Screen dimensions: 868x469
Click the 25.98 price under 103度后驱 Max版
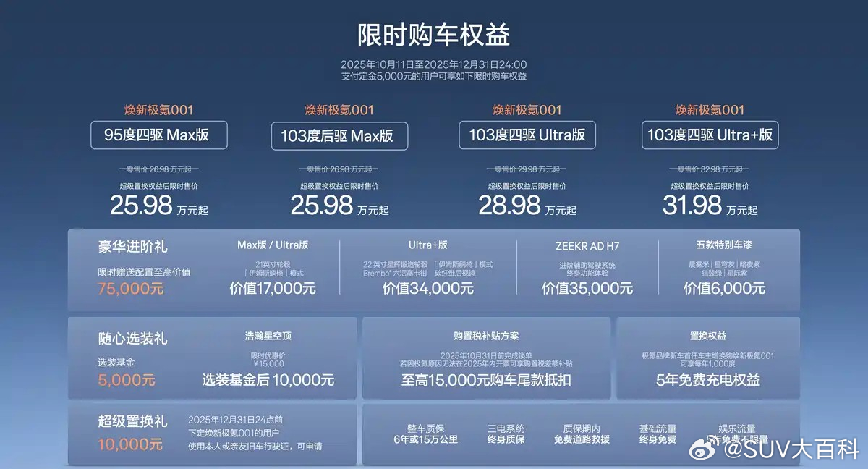tap(321, 206)
